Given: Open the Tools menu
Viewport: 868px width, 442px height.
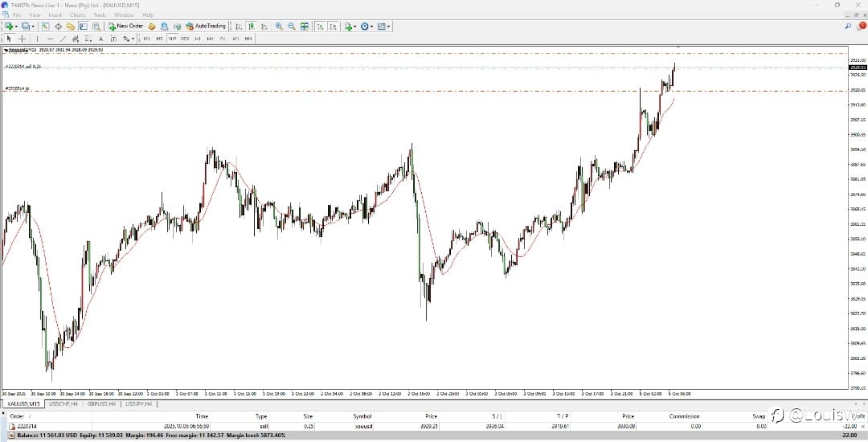Looking at the screenshot, I should click(100, 15).
